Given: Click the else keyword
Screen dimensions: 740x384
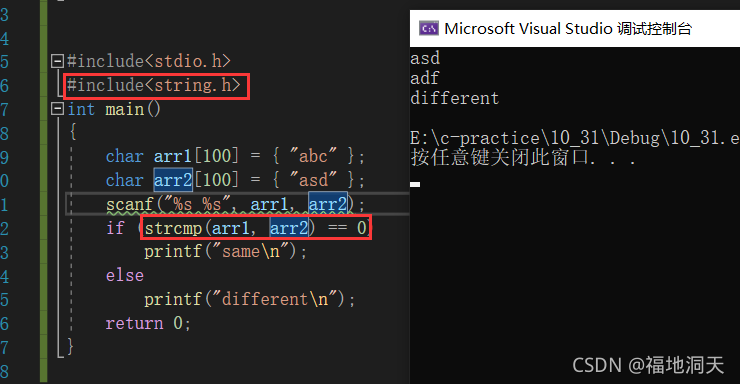Looking at the screenshot, I should pos(125,275).
